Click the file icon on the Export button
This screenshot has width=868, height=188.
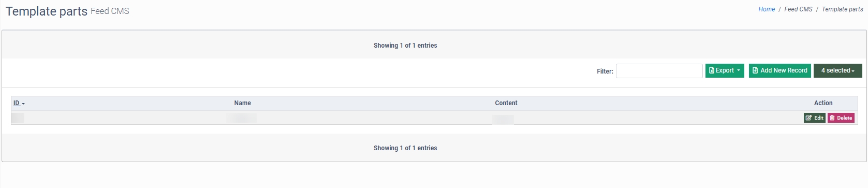click(x=712, y=70)
